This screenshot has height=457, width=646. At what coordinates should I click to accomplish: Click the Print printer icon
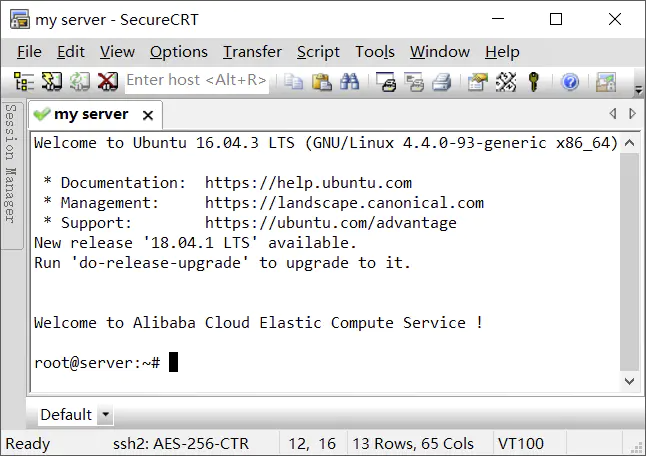coord(442,82)
